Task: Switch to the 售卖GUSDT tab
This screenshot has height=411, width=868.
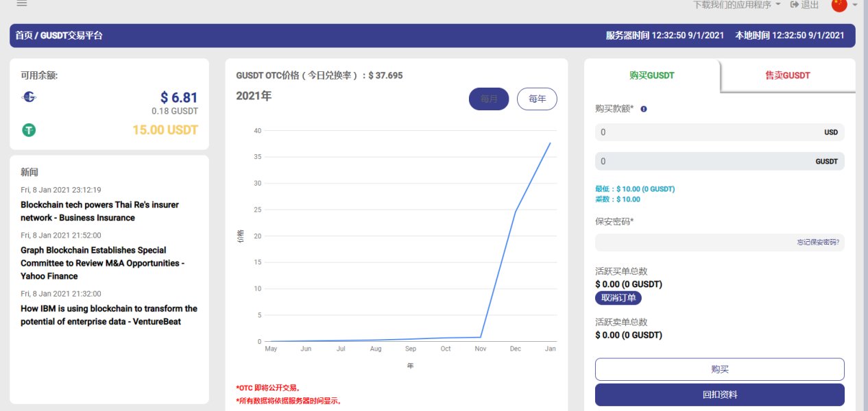Action: point(788,75)
